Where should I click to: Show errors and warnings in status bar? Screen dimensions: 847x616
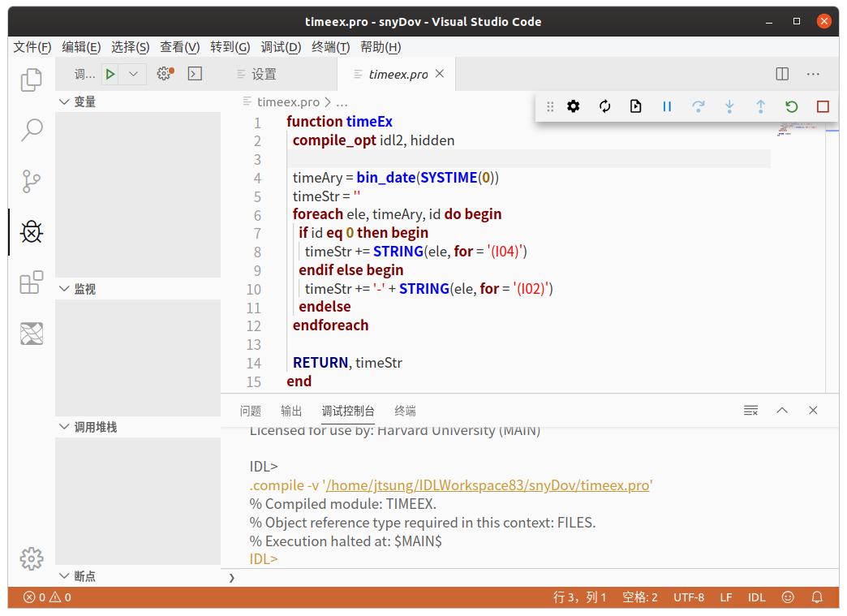click(x=47, y=597)
